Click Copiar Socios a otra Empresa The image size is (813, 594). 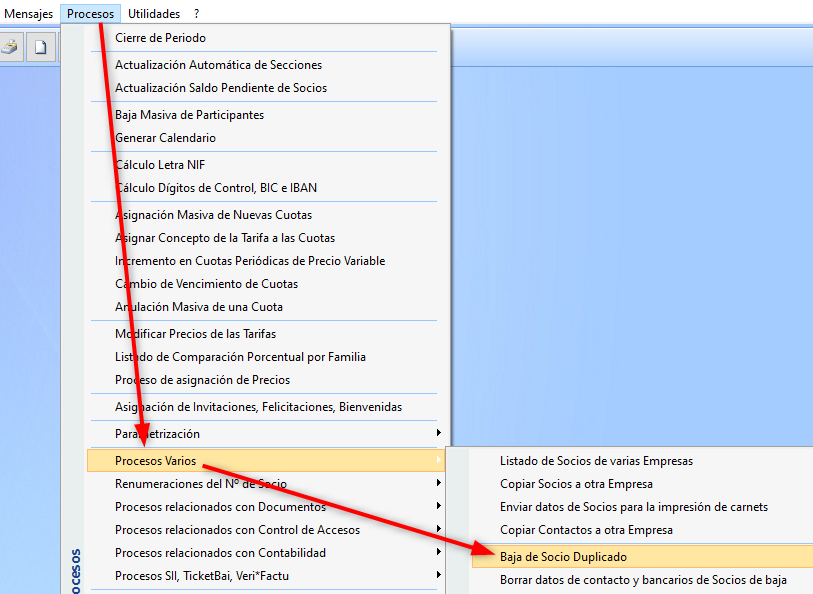(576, 484)
